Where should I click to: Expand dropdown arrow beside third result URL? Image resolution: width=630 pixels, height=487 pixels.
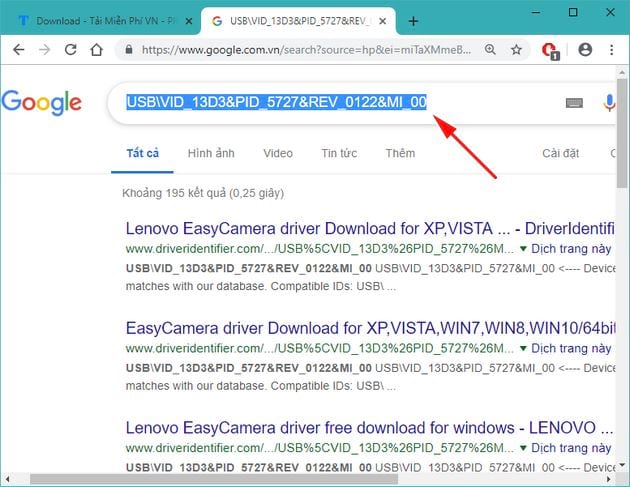(x=523, y=448)
